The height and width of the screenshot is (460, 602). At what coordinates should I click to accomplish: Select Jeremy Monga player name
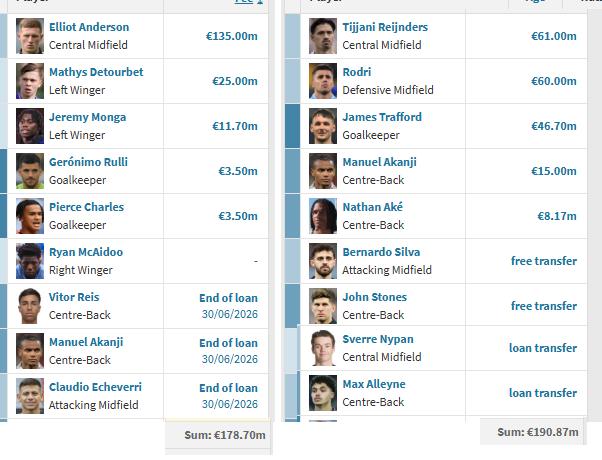point(88,117)
